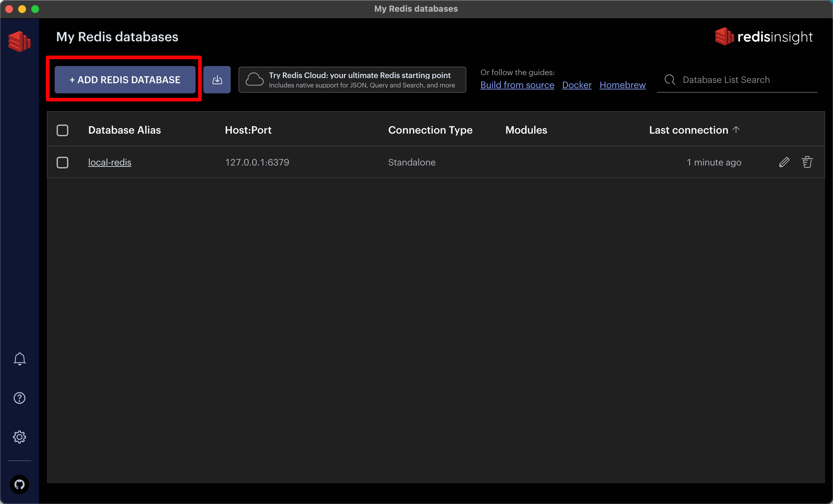Delete local-redis using the trash icon
The height and width of the screenshot is (504, 833).
pyautogui.click(x=807, y=162)
